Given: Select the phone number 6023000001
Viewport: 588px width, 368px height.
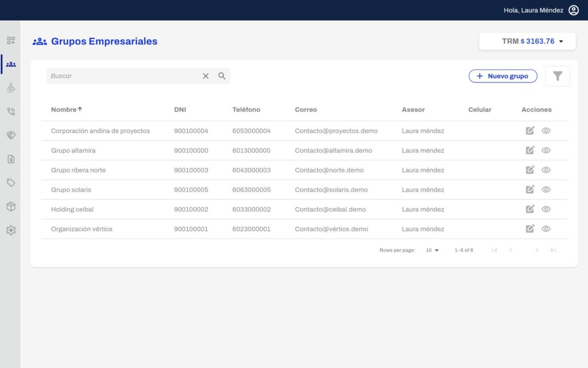Looking at the screenshot, I should [252, 229].
